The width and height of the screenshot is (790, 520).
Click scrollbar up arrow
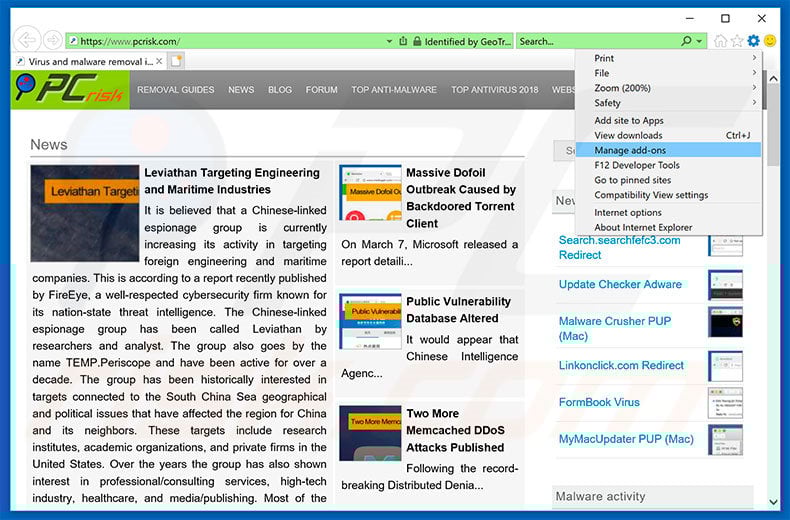[773, 79]
